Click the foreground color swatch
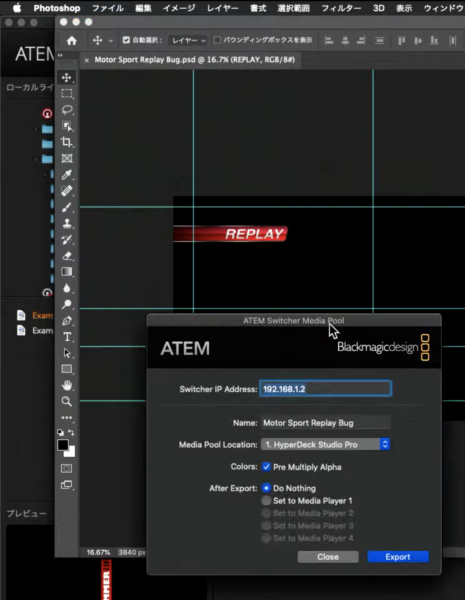 63,445
